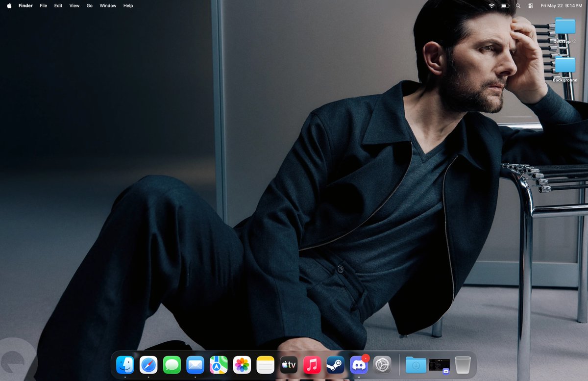Open the Music app in the Dock
Viewport: 588px width, 381px height.
312,365
